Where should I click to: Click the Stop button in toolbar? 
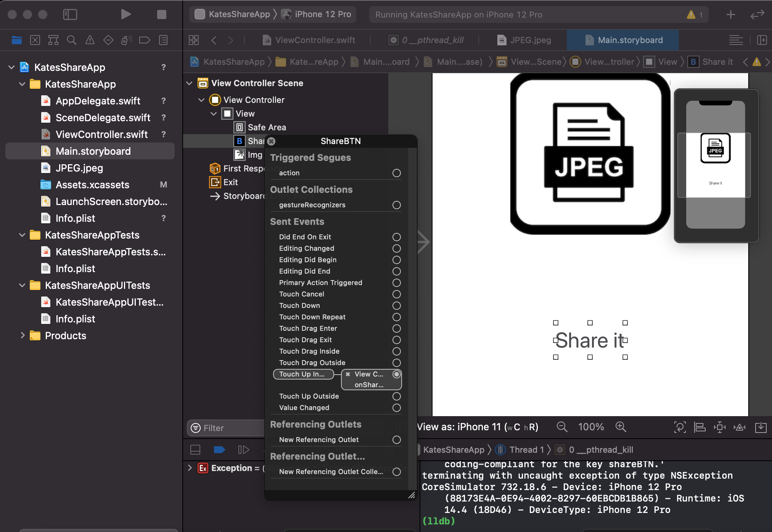pos(161,14)
